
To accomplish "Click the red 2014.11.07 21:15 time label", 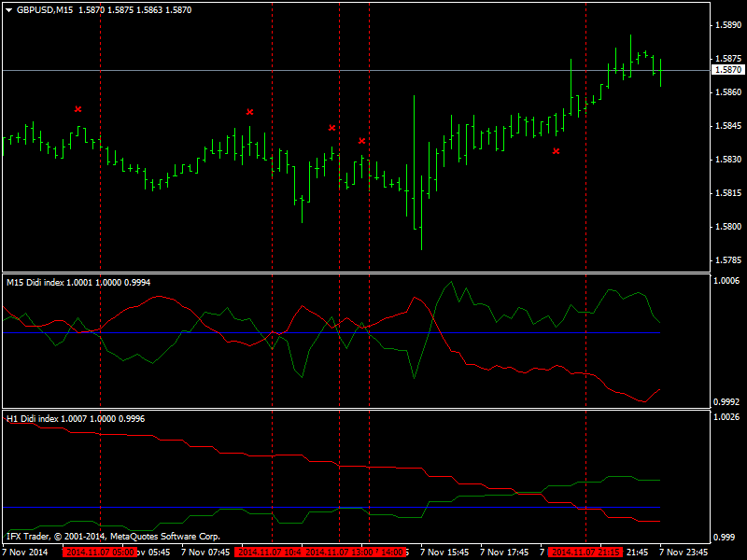I will [x=585, y=553].
